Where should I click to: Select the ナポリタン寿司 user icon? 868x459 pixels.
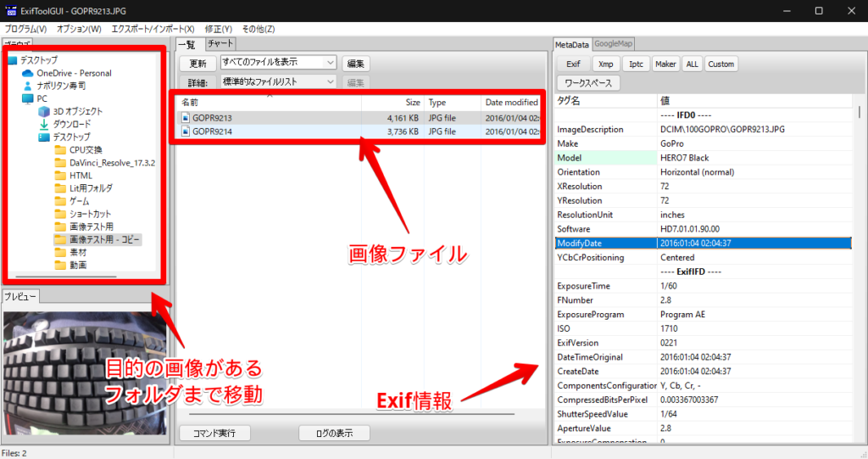(x=27, y=86)
